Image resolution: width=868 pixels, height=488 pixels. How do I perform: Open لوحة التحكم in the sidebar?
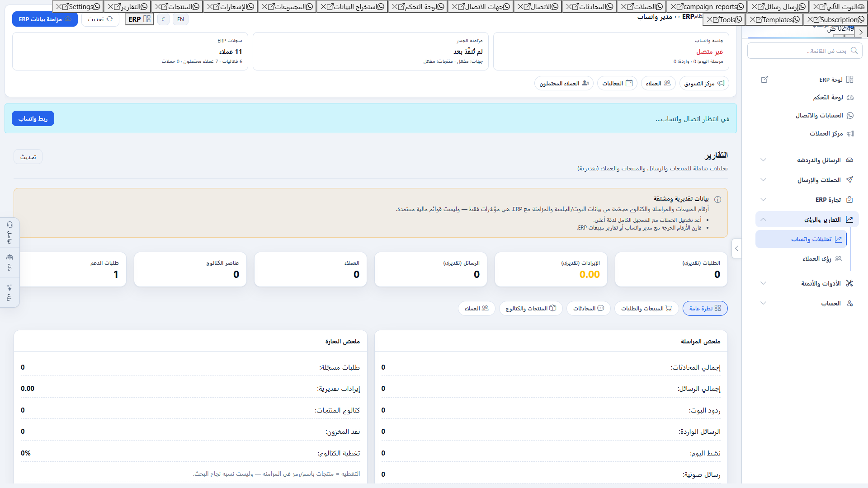833,97
